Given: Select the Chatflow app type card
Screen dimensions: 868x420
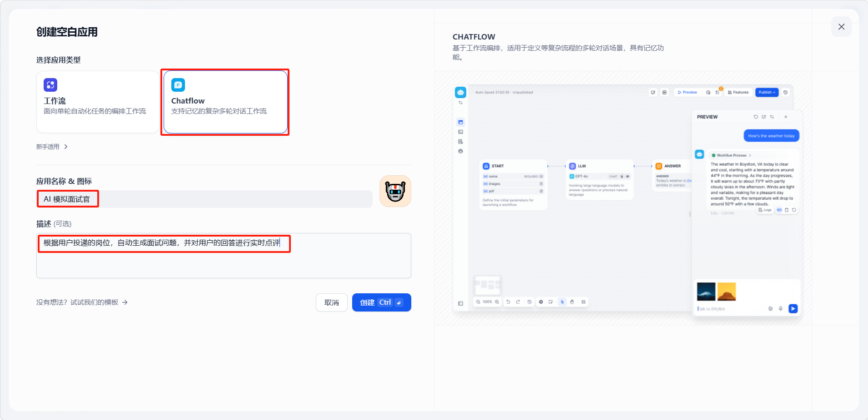Looking at the screenshot, I should pyautogui.click(x=225, y=102).
